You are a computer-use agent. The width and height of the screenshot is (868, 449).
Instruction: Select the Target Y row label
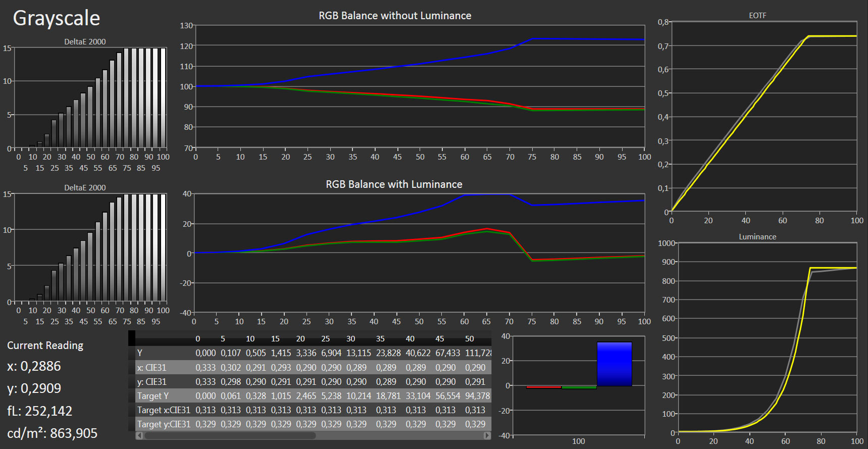pyautogui.click(x=153, y=396)
